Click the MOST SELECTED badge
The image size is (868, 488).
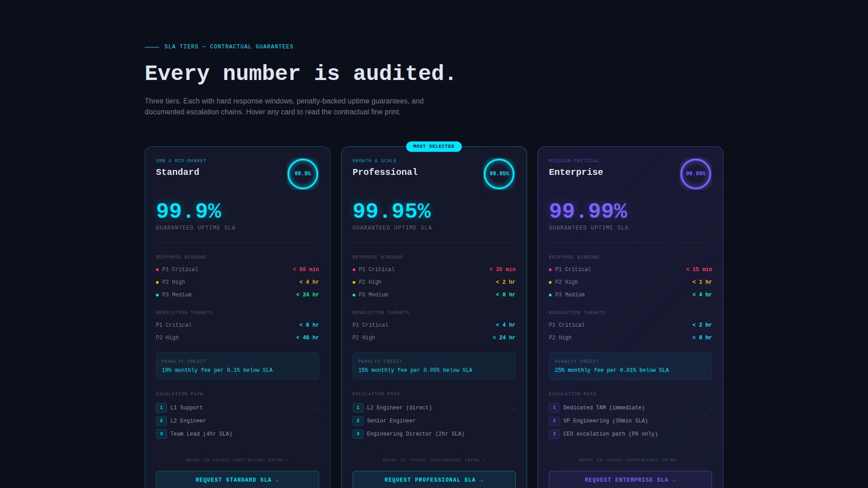coord(434,146)
